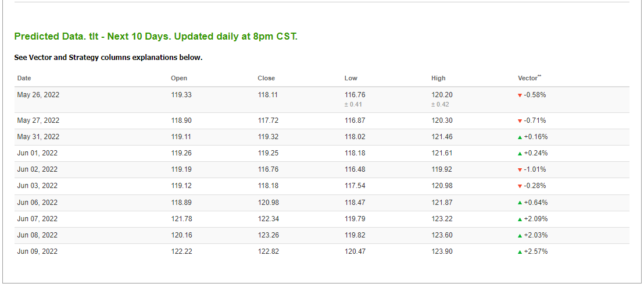Click the High column header
This screenshot has height=287, width=644.
438,78
